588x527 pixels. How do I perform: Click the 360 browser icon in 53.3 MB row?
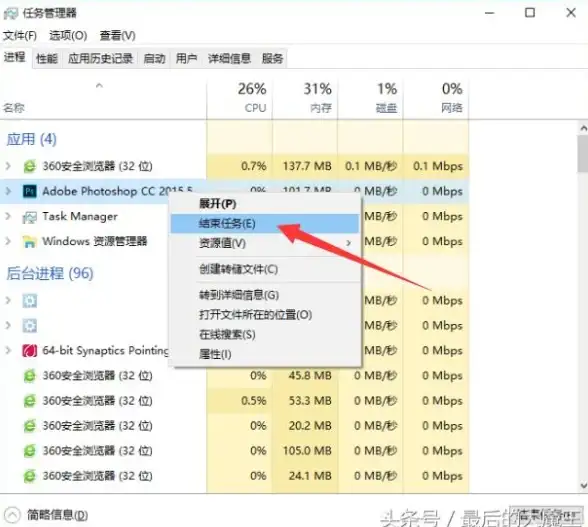pyautogui.click(x=30, y=401)
